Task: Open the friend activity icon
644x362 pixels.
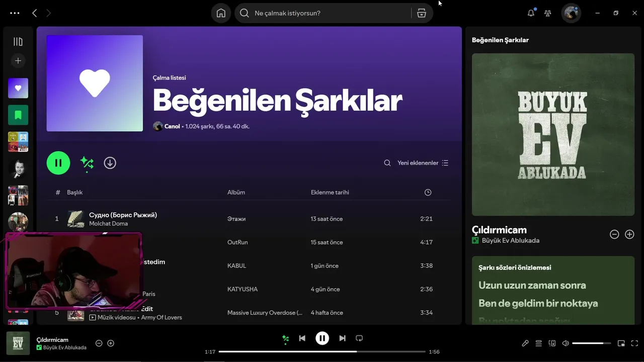Action: tap(548, 13)
